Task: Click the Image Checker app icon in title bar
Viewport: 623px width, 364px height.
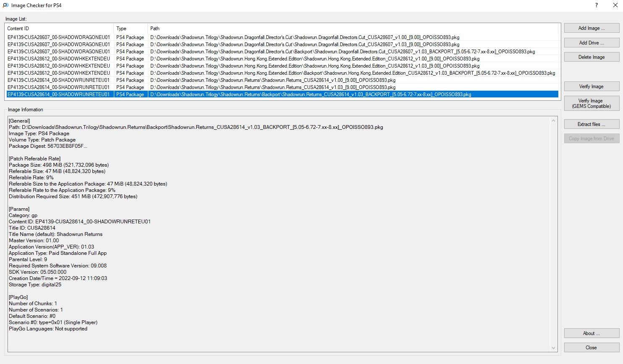Action: click(x=5, y=5)
